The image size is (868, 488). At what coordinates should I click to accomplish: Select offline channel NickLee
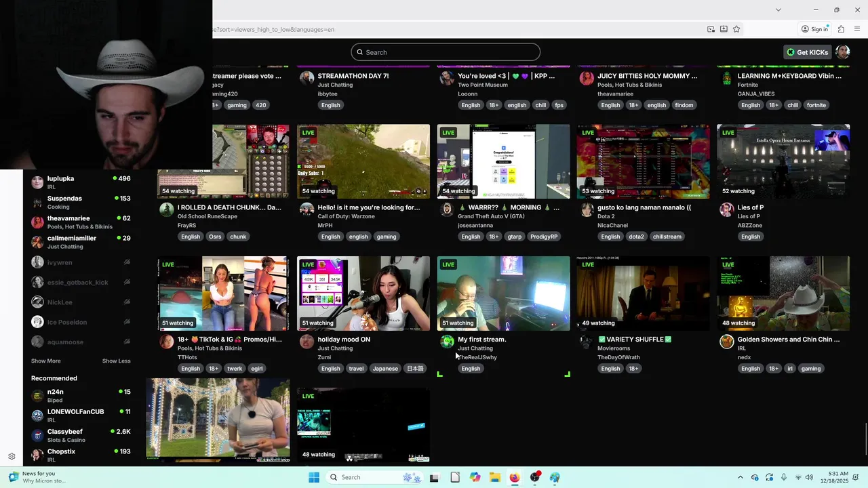pyautogui.click(x=81, y=302)
